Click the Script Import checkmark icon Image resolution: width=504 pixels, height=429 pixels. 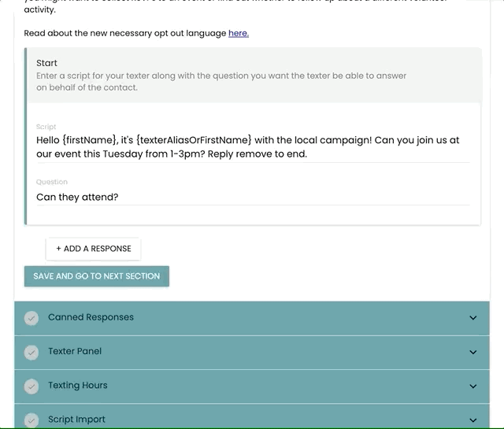coord(31,420)
